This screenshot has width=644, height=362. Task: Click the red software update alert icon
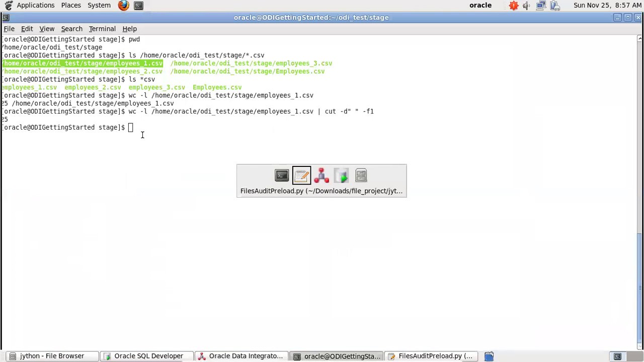513,6
